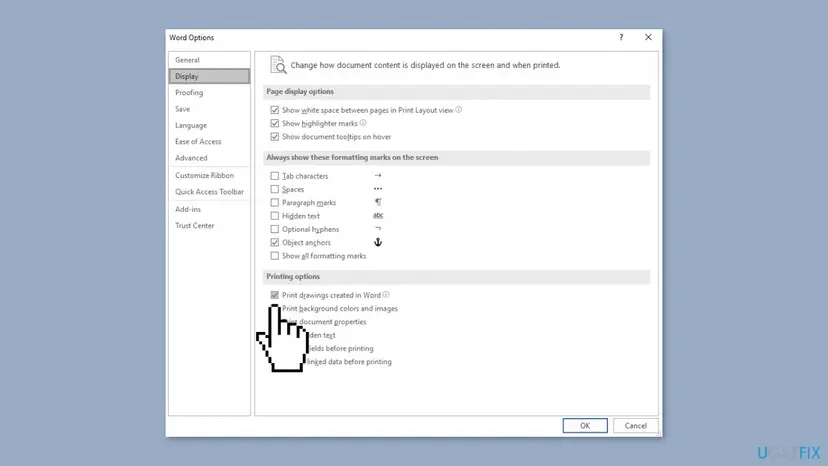The width and height of the screenshot is (828, 466).
Task: Enable Show all formatting marks
Action: pyautogui.click(x=275, y=256)
